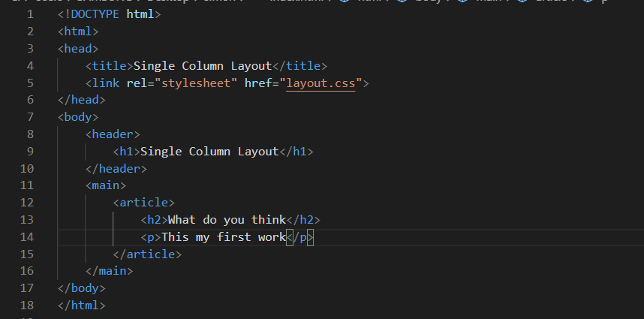This screenshot has height=319, width=644.
Task: Click the closing article tag on line 15
Action: [147, 254]
